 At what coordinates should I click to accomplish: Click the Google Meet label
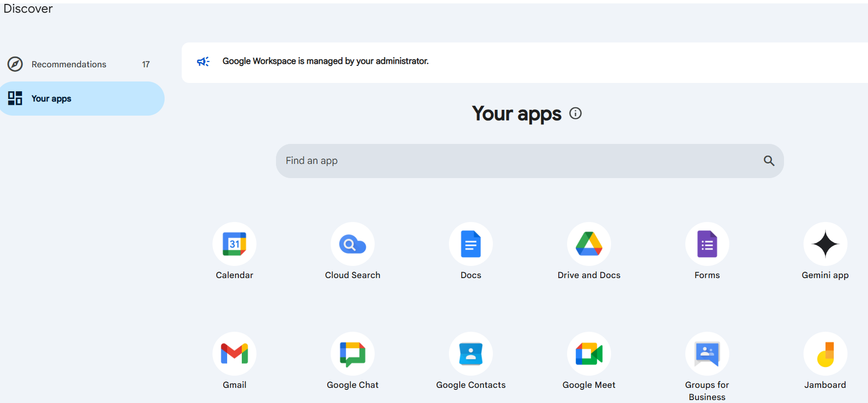pyautogui.click(x=589, y=385)
